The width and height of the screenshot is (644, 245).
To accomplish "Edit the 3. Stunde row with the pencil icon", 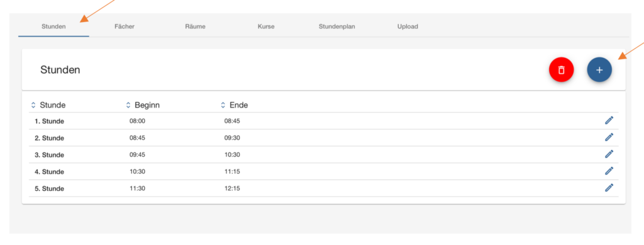I will (609, 154).
